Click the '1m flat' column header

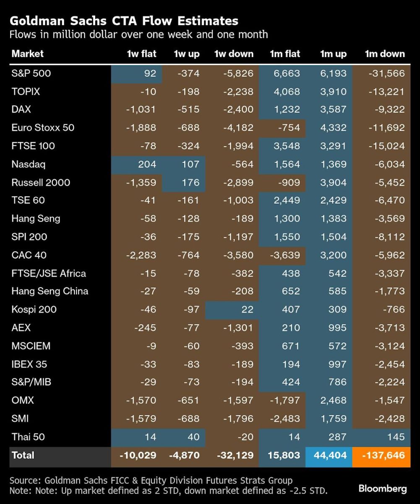(285, 54)
